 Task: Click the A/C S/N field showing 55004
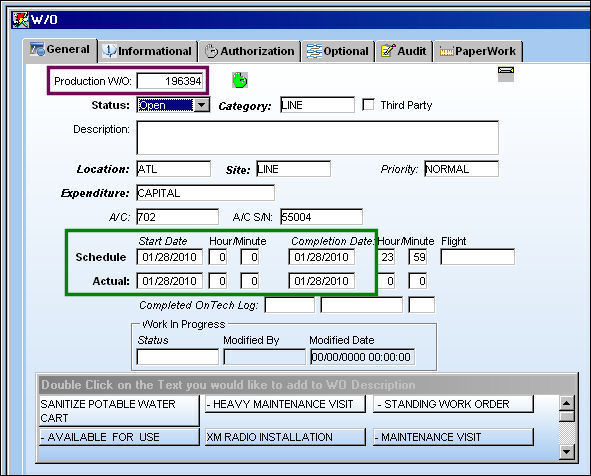pyautogui.click(x=322, y=217)
